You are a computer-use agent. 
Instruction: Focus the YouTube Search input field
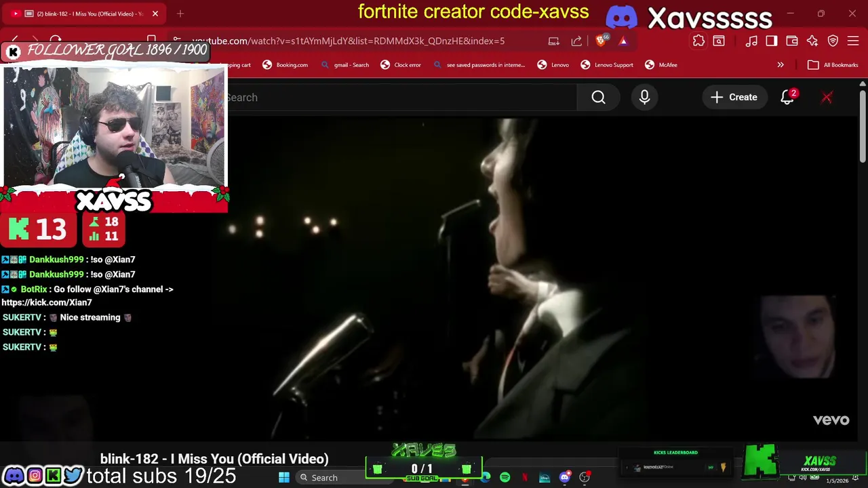401,98
